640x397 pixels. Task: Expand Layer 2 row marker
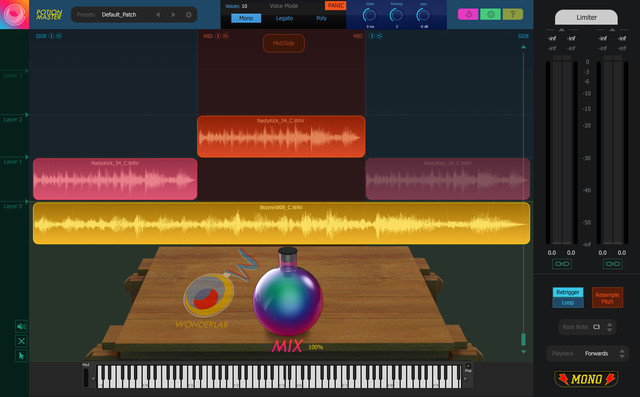coord(27,115)
